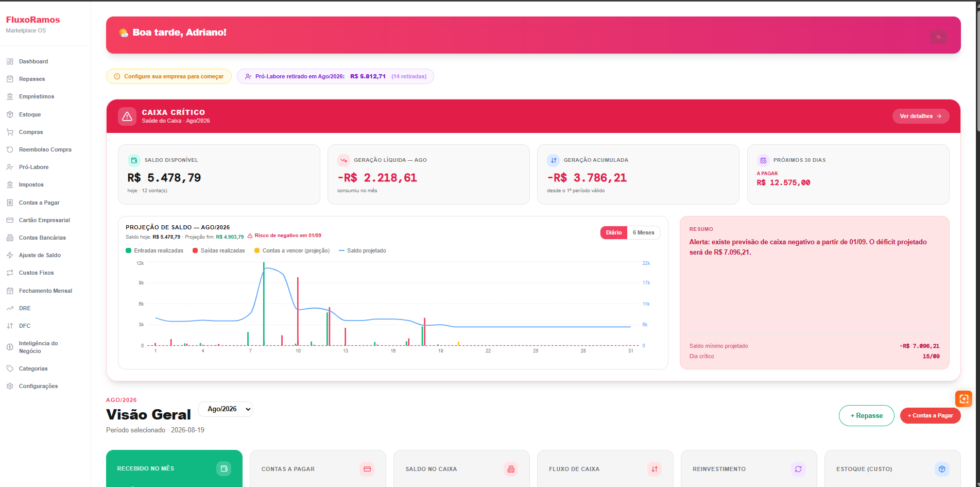Click the Contas a Pagar receipt icon in sidebar
This screenshot has width=980, height=487.
click(x=10, y=203)
